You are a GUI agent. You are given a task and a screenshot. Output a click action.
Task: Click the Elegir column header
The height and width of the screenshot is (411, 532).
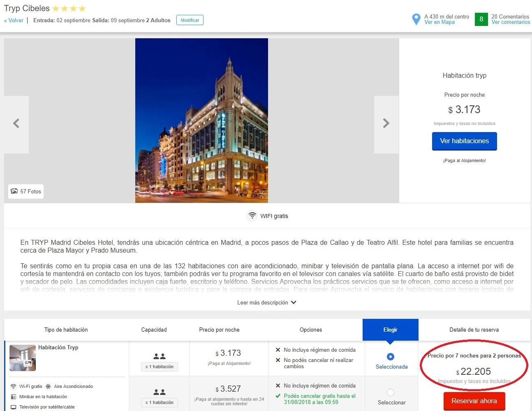pyautogui.click(x=390, y=330)
